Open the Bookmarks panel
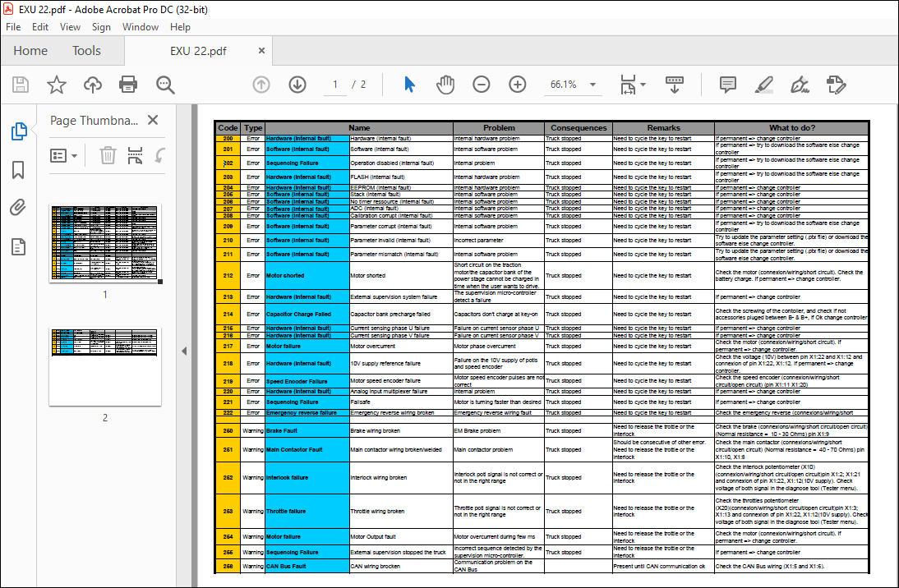This screenshot has width=899, height=588. pos(18,171)
